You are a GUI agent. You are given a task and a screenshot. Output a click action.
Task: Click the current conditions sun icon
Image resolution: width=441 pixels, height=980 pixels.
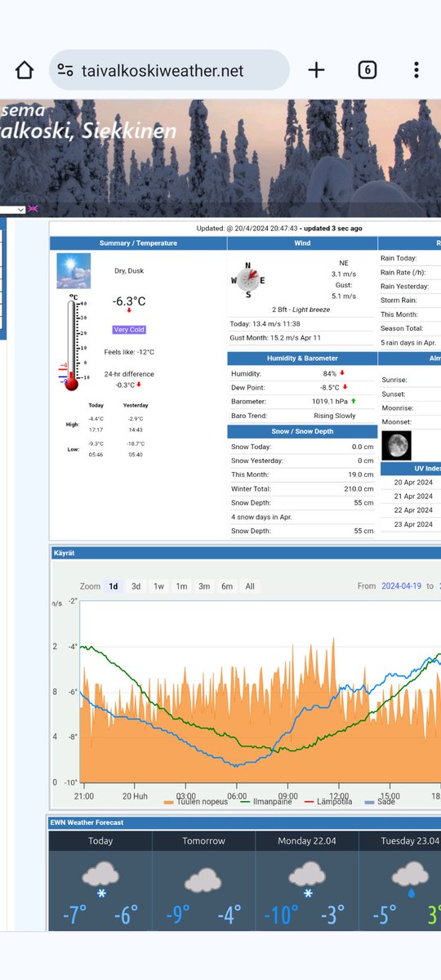point(73,270)
